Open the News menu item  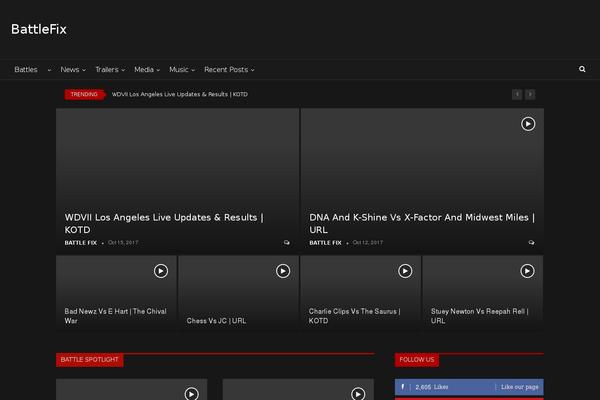pos(70,70)
